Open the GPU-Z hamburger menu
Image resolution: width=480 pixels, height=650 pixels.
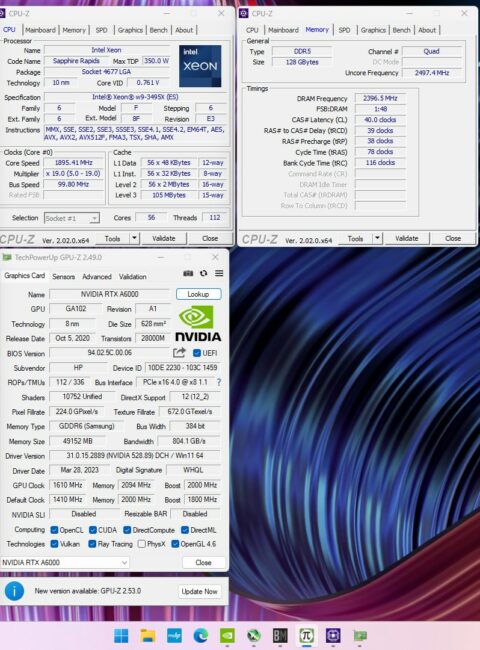(219, 273)
